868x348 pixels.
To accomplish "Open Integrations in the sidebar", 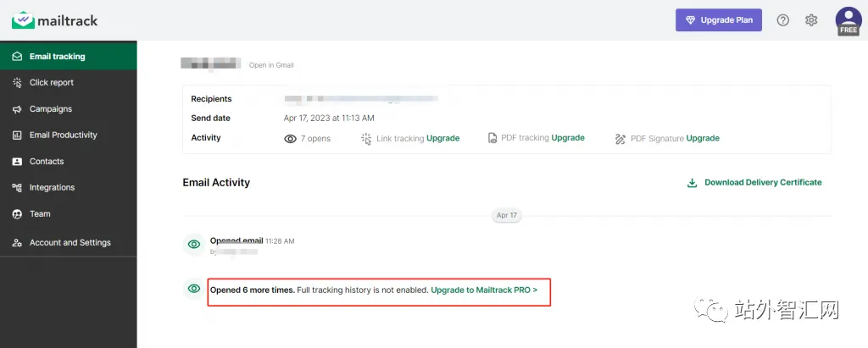I will click(68, 188).
